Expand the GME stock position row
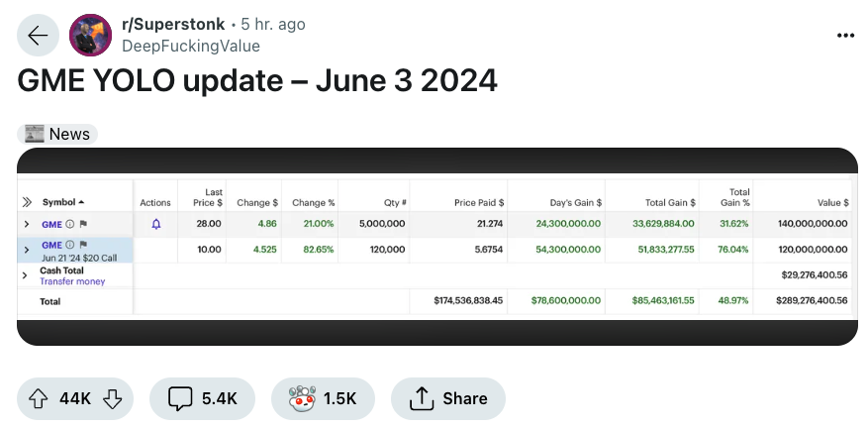The width and height of the screenshot is (868, 428). point(26,224)
